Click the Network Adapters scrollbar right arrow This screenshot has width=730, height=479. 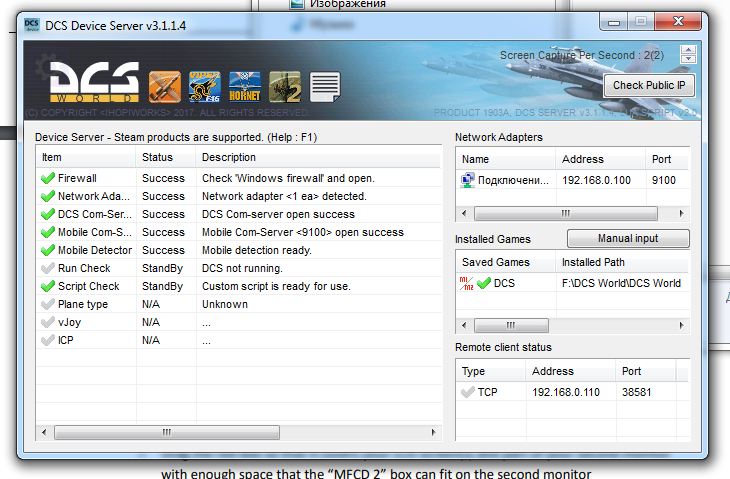(682, 213)
